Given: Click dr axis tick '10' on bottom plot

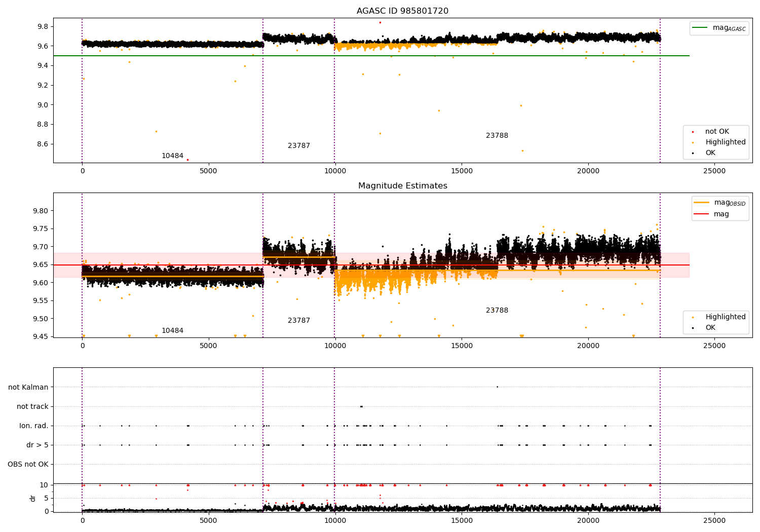Looking at the screenshot, I should [44, 485].
